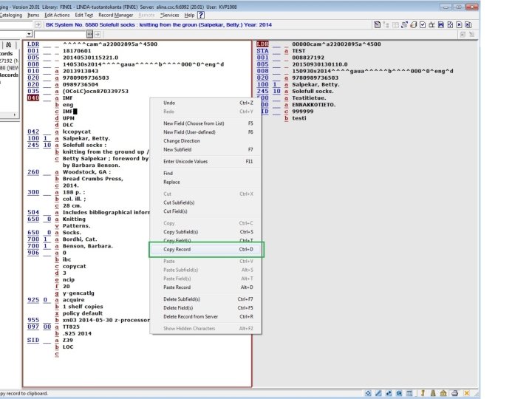Click the Help question mark icon
This screenshot has height=399, width=532.
(201, 16)
